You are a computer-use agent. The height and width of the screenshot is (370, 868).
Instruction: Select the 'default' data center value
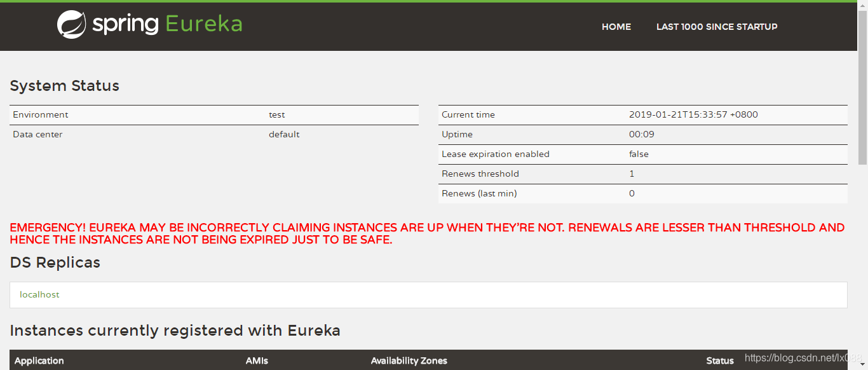coord(284,134)
